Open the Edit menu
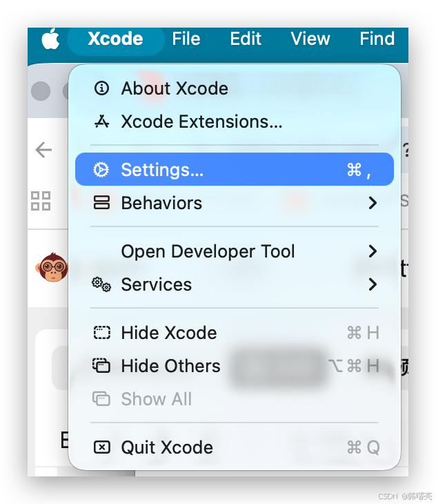Screen dimensions: 436x504 pos(246,39)
